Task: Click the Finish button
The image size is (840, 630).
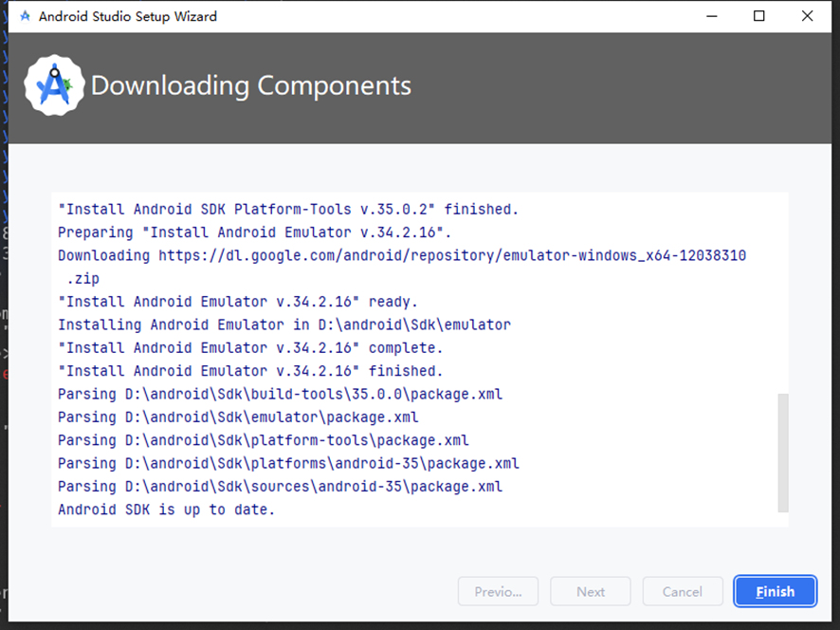Action: [x=776, y=591]
